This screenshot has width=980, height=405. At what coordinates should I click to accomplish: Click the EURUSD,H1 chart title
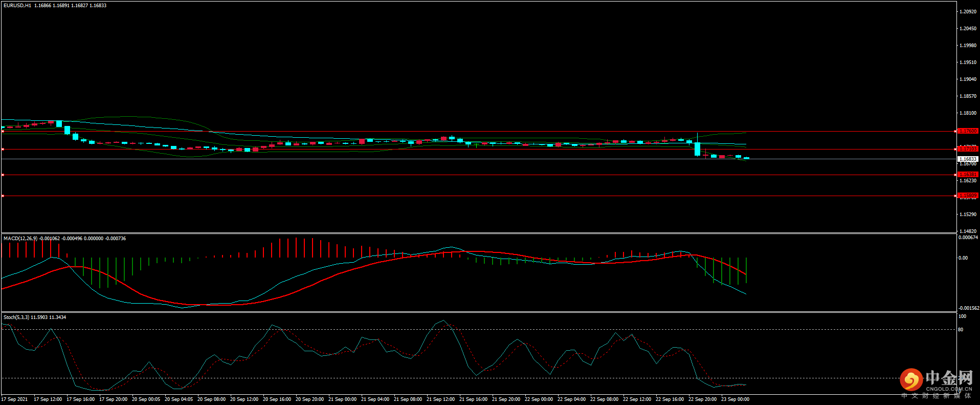coord(17,6)
